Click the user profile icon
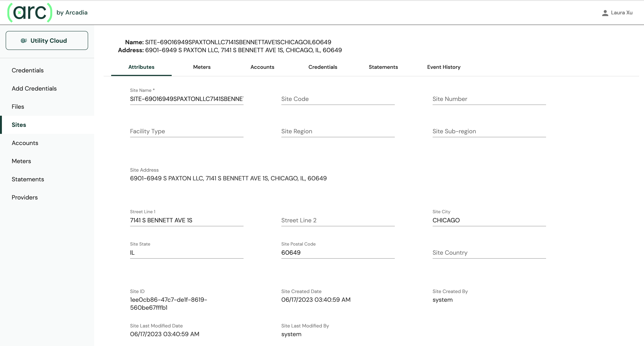 (x=605, y=13)
